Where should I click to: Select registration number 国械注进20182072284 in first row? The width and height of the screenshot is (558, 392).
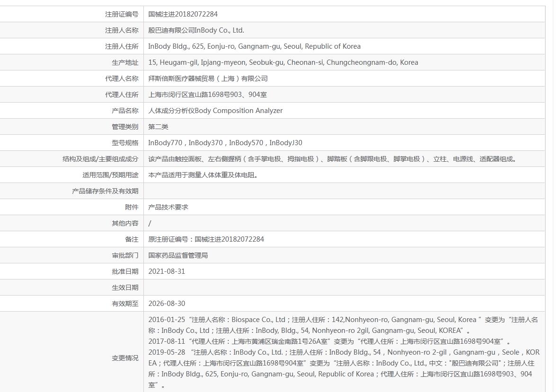tap(183, 14)
